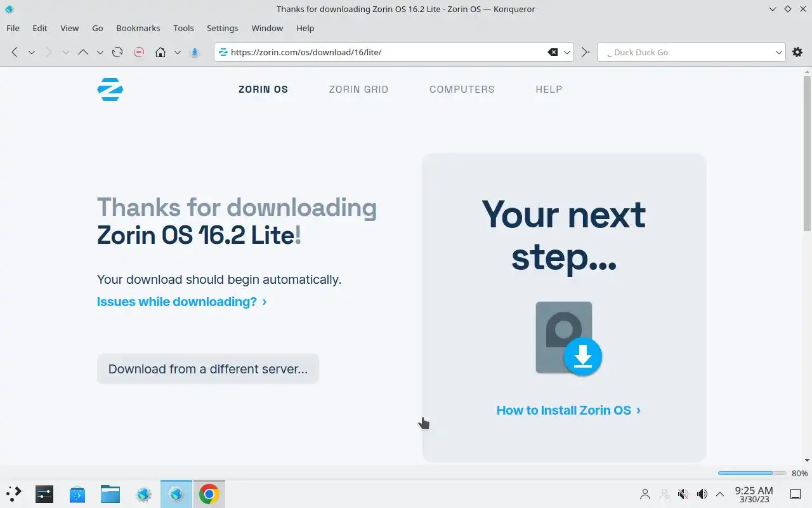The width and height of the screenshot is (812, 508).
Task: Open the Settings menu
Action: [x=222, y=28]
